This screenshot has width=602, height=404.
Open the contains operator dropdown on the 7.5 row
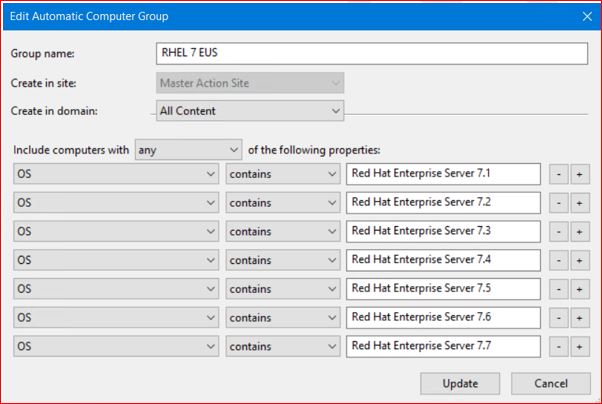[x=283, y=289]
